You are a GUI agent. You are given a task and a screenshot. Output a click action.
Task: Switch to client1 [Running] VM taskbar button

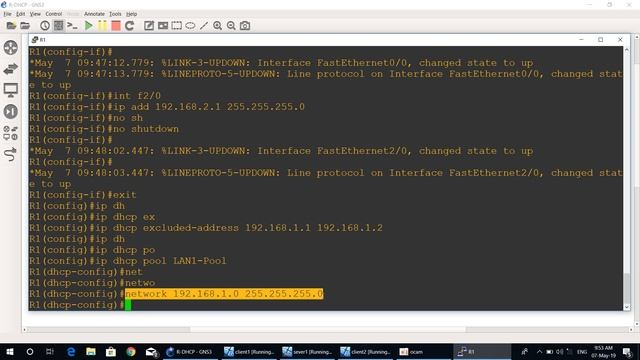tap(249, 351)
